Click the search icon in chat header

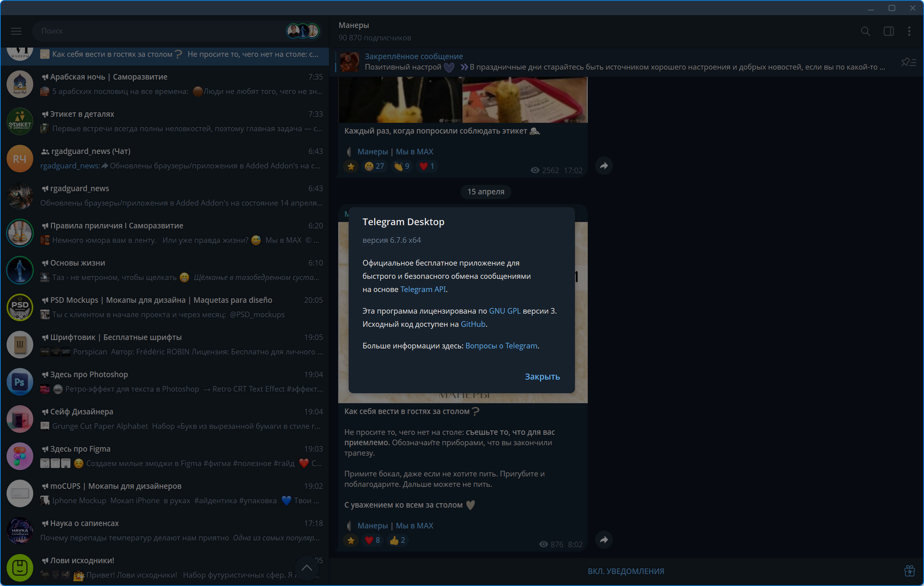[x=865, y=31]
